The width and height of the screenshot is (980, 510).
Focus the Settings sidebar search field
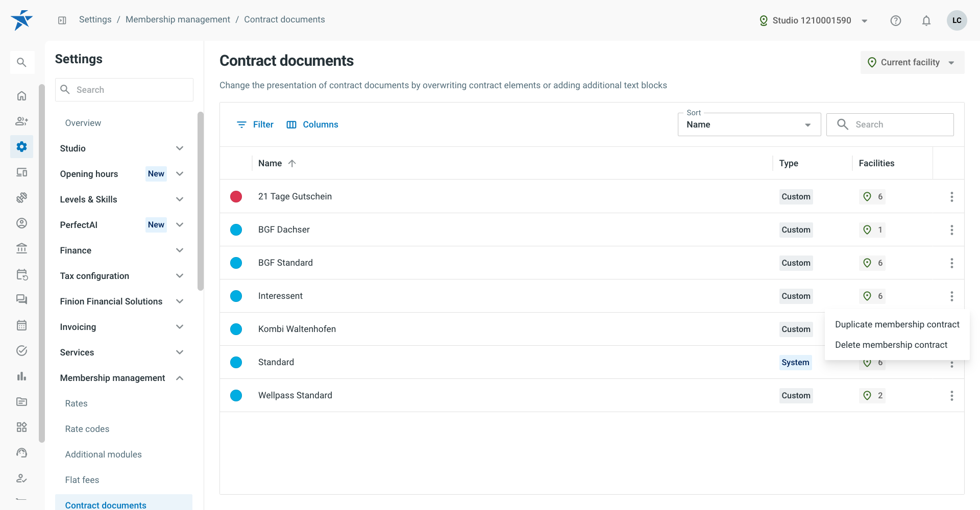(x=124, y=90)
